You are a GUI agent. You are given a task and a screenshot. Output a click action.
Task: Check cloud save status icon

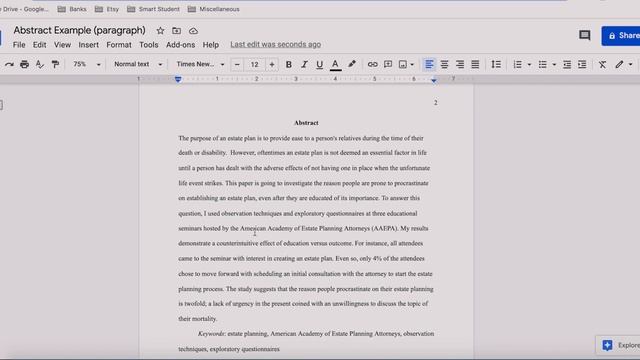pyautogui.click(x=193, y=31)
